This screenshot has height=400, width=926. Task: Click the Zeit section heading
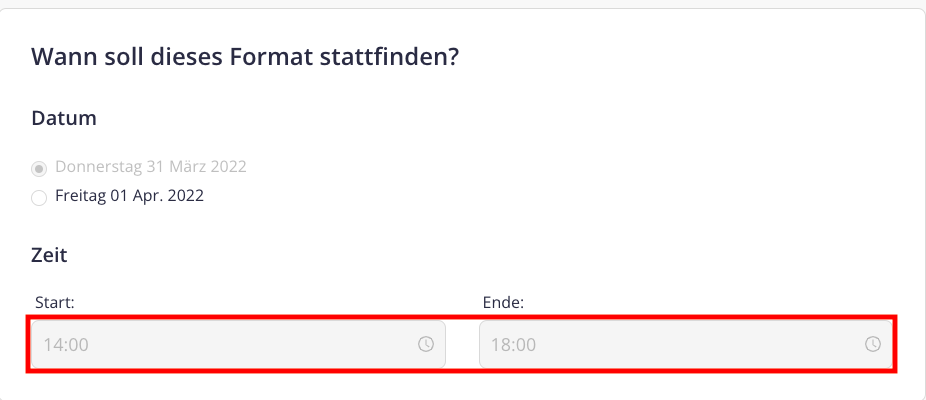(49, 255)
